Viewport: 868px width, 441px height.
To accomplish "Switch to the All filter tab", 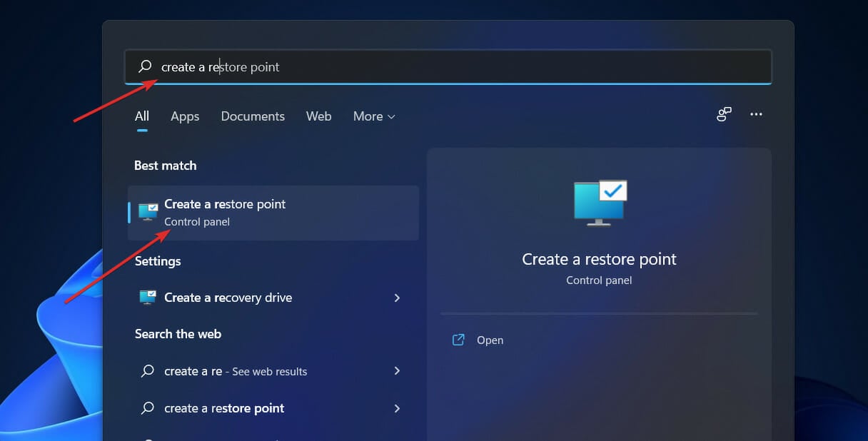I will pyautogui.click(x=142, y=116).
